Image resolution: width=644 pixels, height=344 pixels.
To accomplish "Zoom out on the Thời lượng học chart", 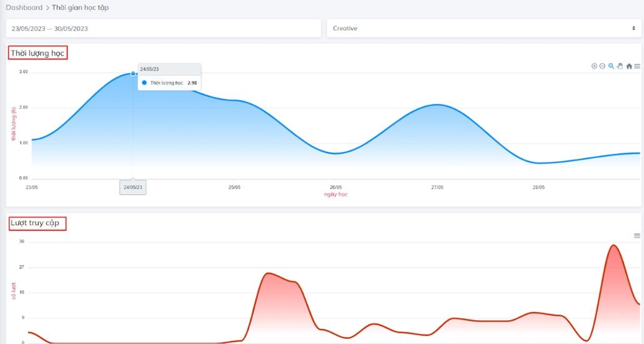I will click(602, 66).
